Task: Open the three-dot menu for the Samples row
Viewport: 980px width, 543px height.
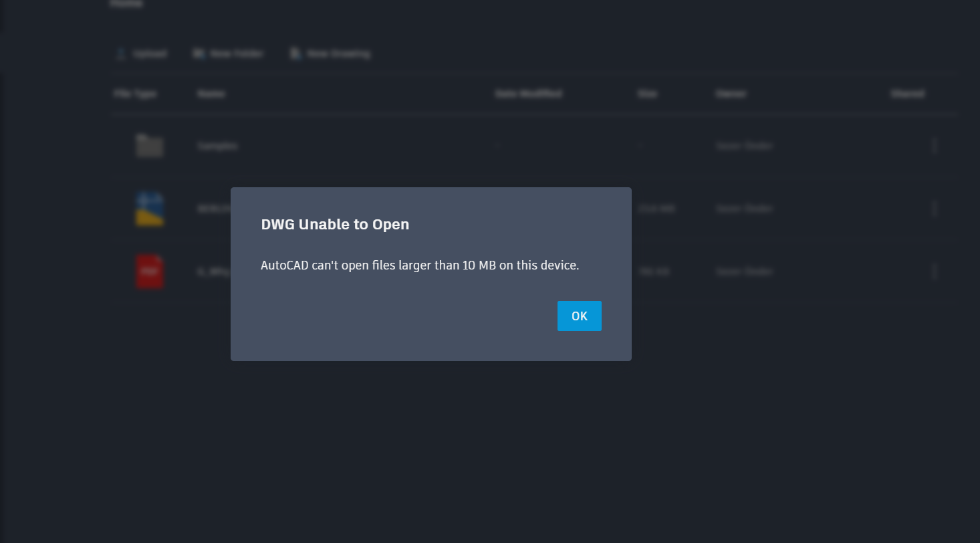Action: (935, 146)
